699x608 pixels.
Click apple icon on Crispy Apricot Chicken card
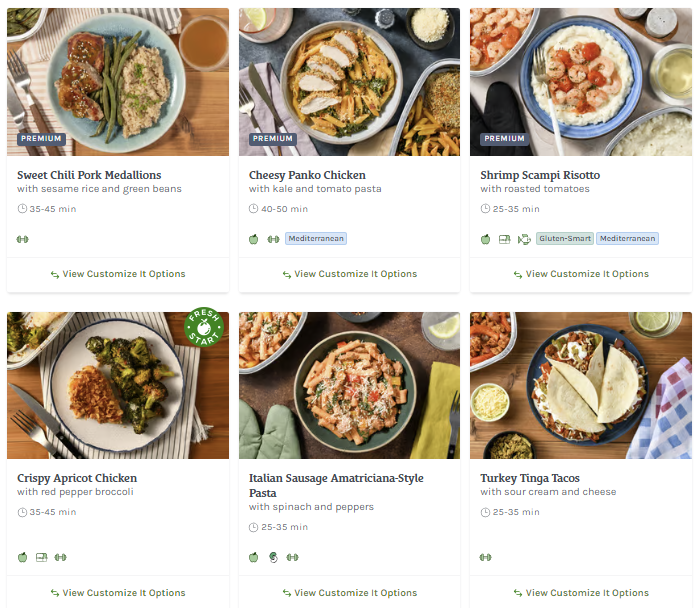[x=23, y=557]
